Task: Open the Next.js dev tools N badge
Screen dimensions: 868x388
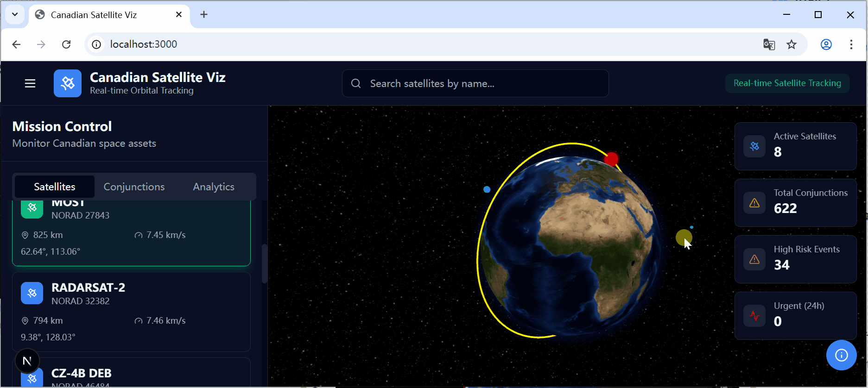Action: [x=27, y=361]
